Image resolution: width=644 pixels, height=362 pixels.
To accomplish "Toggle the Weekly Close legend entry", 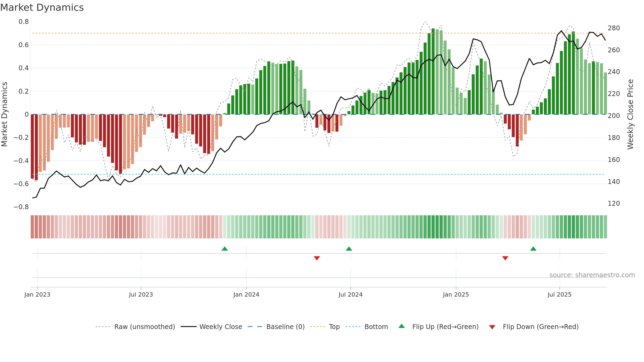I will pyautogui.click(x=211, y=327).
